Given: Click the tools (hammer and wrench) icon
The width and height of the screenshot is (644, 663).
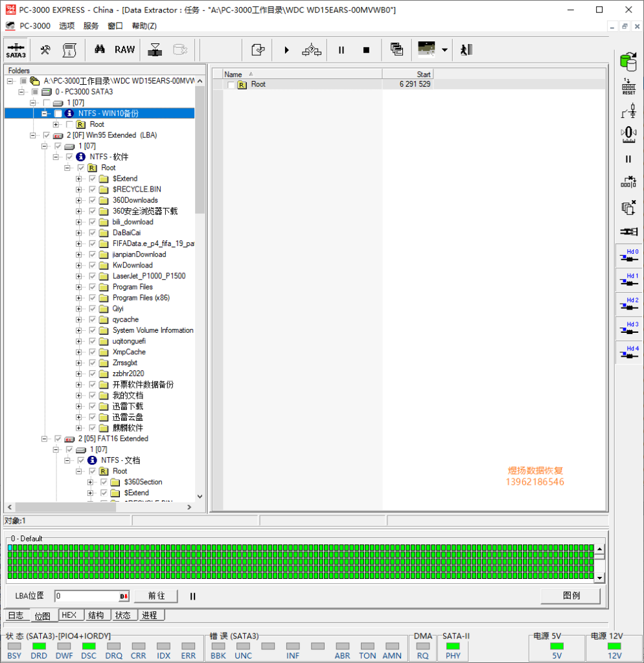Looking at the screenshot, I should (x=45, y=50).
